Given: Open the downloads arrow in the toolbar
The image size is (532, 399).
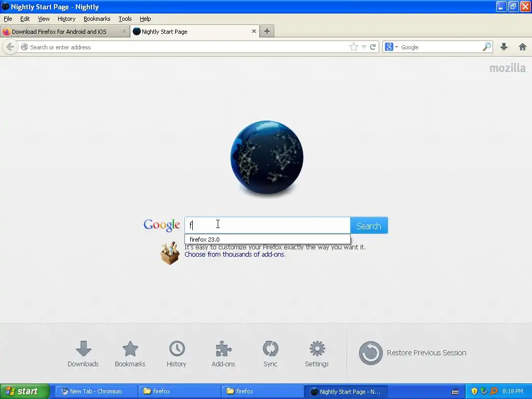Looking at the screenshot, I should click(504, 47).
